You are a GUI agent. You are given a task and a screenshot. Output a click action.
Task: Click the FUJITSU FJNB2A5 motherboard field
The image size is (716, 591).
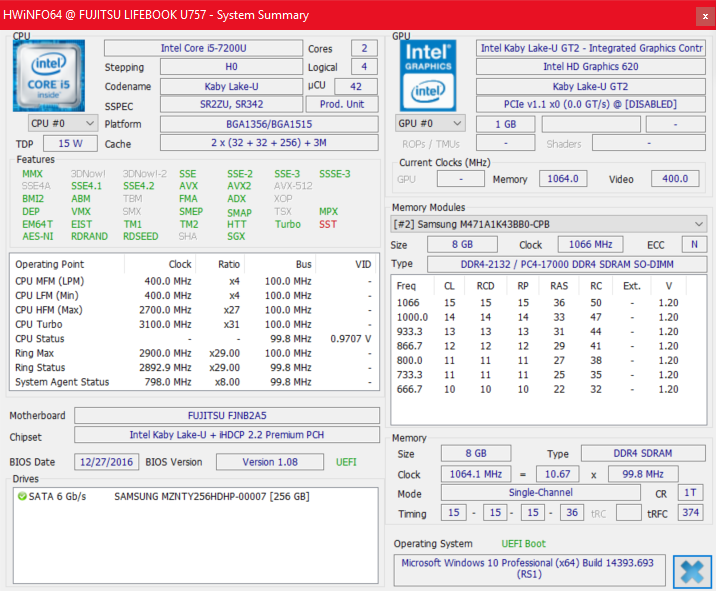coord(226,415)
